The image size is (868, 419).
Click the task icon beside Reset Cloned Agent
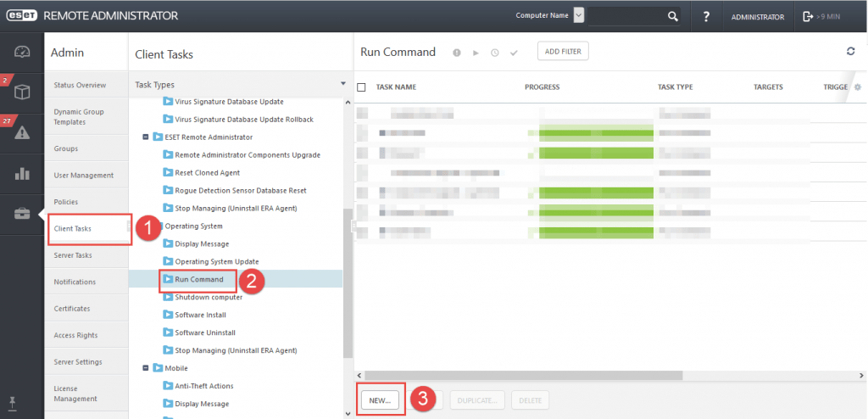click(168, 172)
